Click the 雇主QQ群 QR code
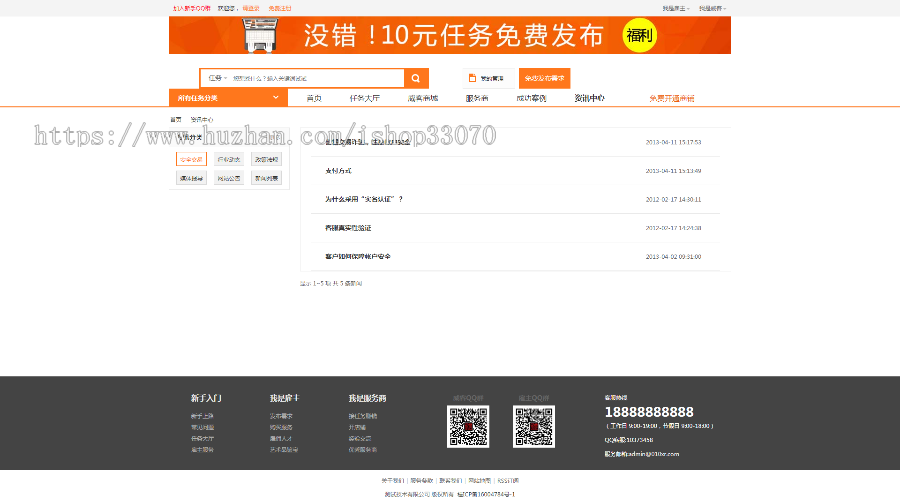 click(x=534, y=427)
